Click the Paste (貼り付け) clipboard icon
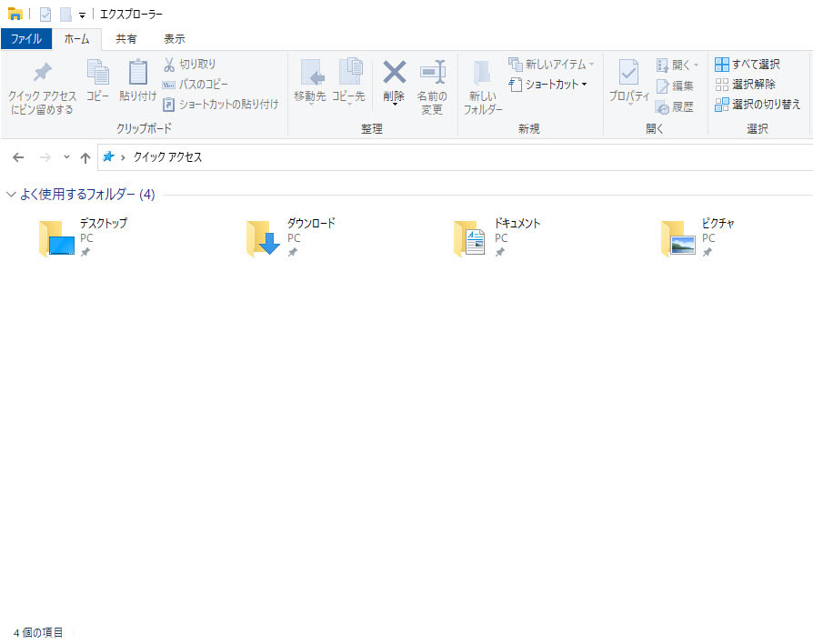The width and height of the screenshot is (813, 644). [138, 74]
